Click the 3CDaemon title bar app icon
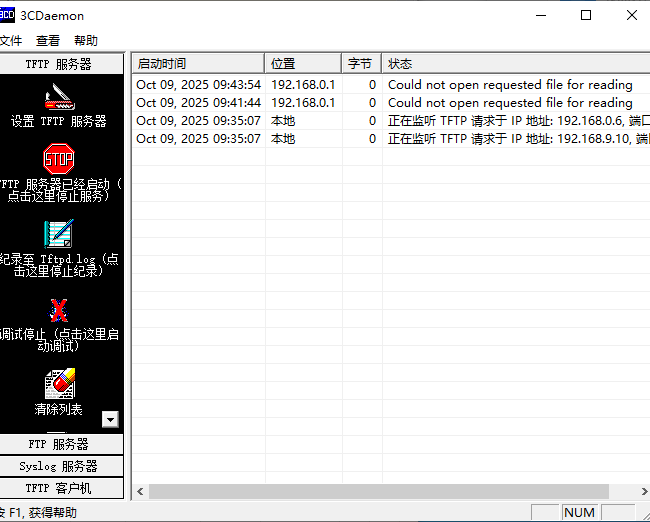 tap(7, 15)
